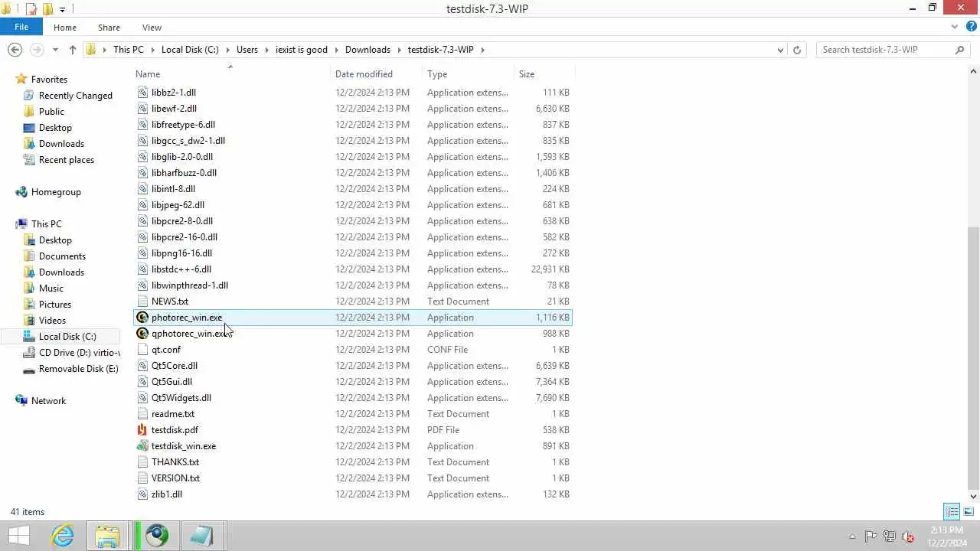The image size is (980, 551).
Task: Switch to Large icons view layout
Action: tap(969, 511)
